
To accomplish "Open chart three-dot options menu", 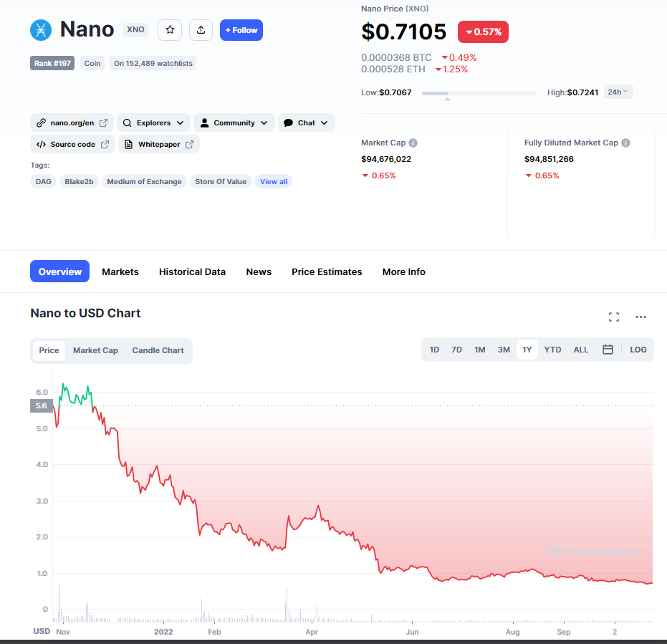I will pos(640,317).
